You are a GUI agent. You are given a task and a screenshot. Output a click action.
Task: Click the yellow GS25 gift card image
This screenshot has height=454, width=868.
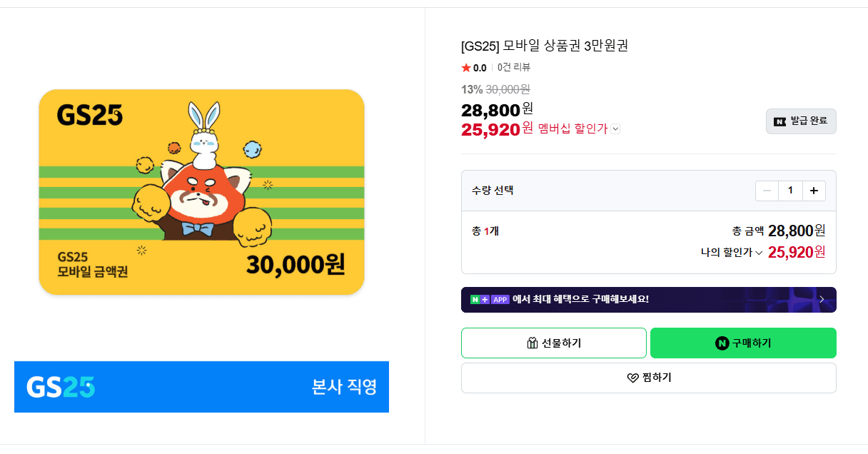202,193
